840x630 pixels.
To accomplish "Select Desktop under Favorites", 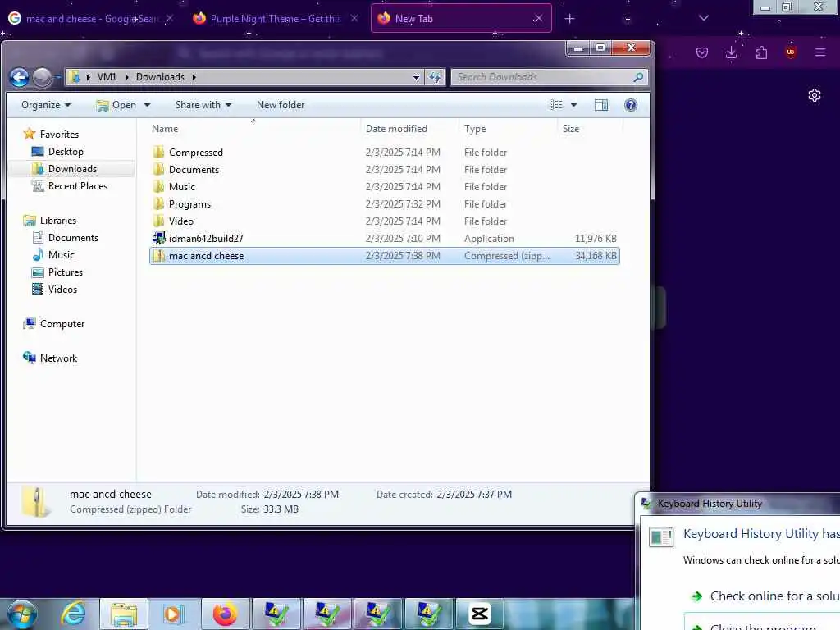I will pyautogui.click(x=66, y=152).
